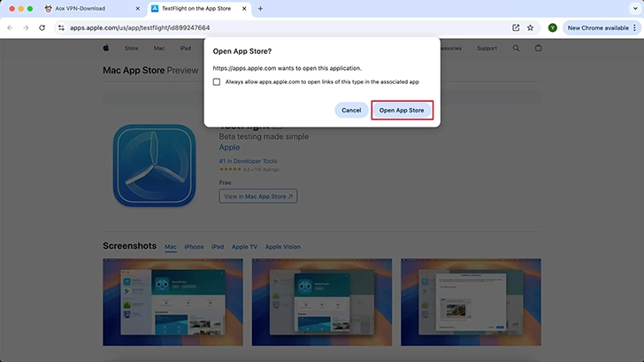
Task: Click New Chrome available button
Action: click(598, 27)
